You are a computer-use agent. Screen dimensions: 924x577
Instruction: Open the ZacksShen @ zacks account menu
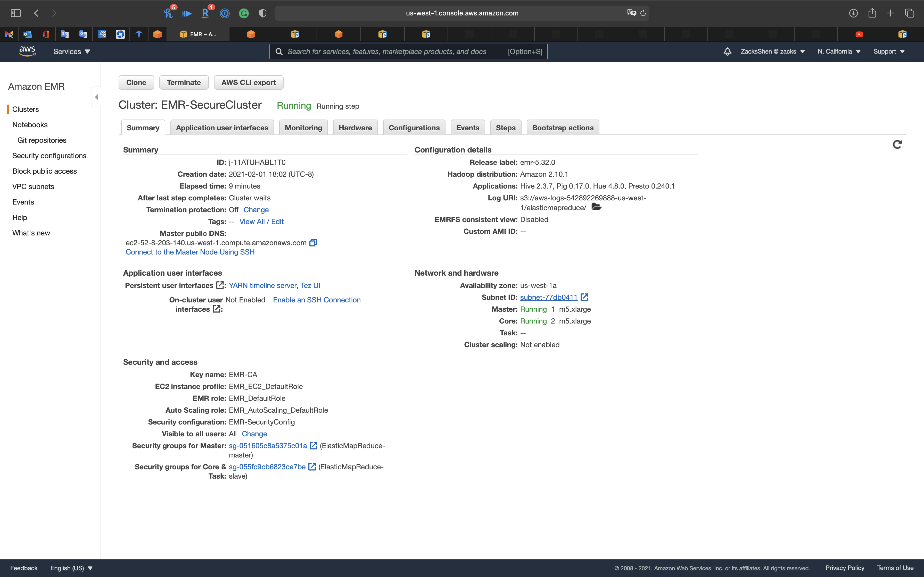pyautogui.click(x=772, y=52)
